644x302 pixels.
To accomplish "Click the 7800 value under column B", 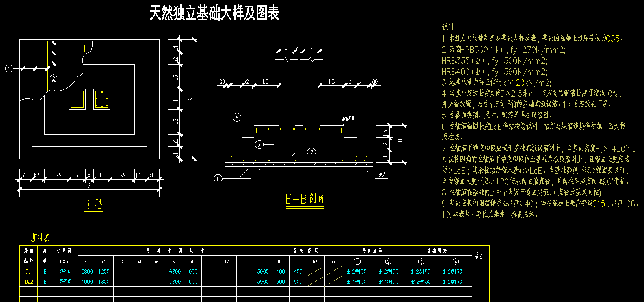I will tap(175, 282).
